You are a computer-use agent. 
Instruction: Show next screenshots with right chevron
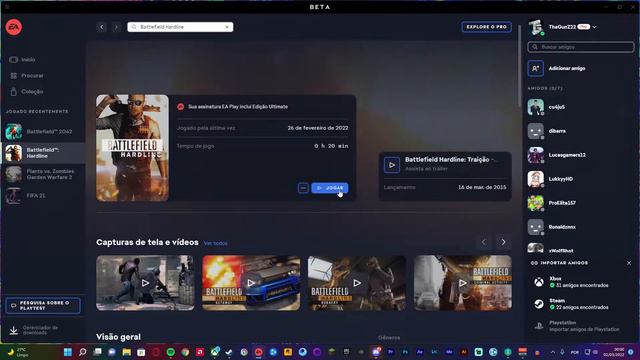click(504, 242)
